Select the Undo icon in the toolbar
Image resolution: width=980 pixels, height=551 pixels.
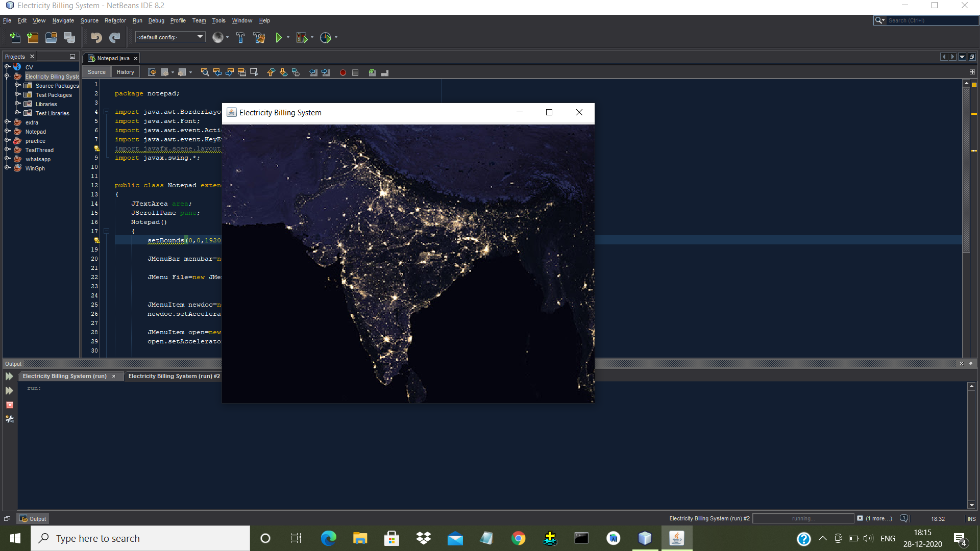[x=95, y=37]
